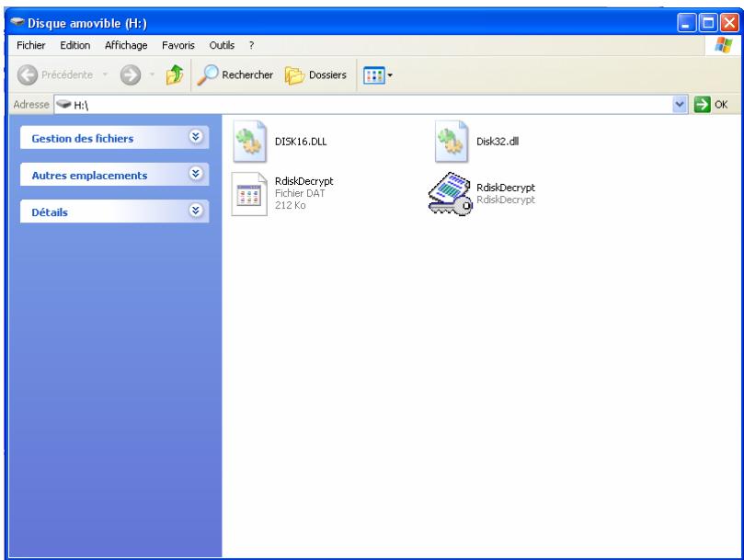
Task: Minimize the Disque amovible window
Action: (x=686, y=22)
